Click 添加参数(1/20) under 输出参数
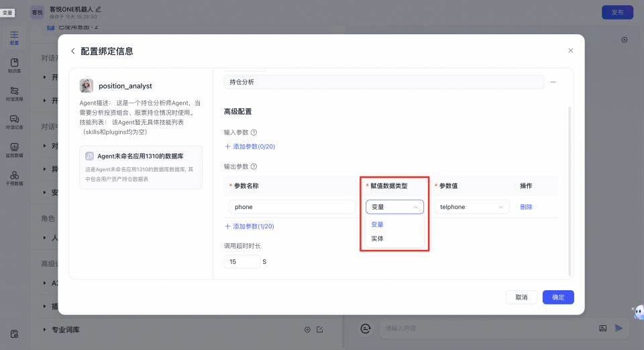The width and height of the screenshot is (644, 350). (x=250, y=226)
